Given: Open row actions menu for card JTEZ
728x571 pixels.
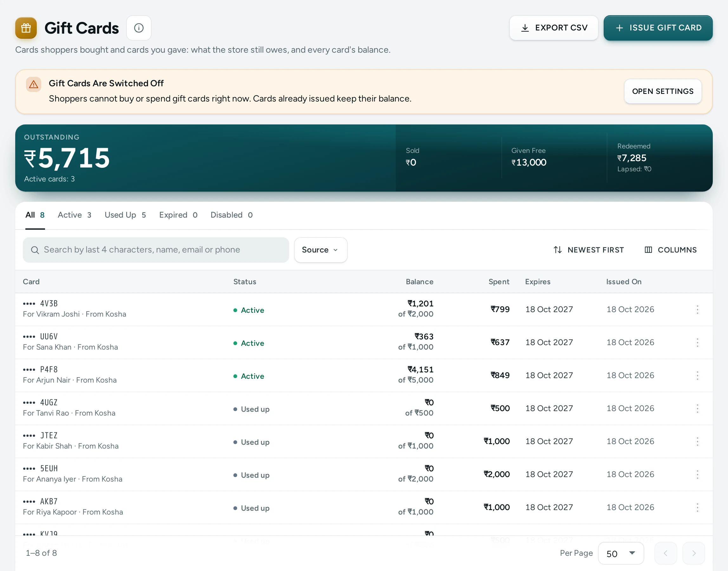Looking at the screenshot, I should (697, 442).
